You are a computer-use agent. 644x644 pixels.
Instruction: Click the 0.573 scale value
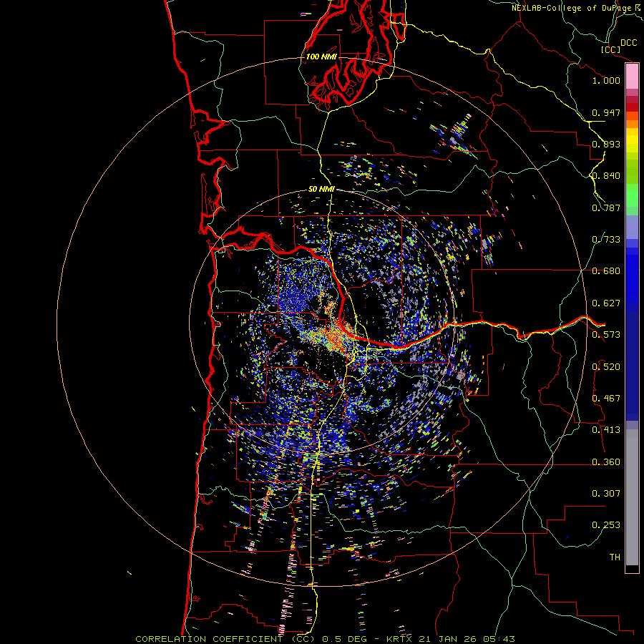click(x=606, y=335)
